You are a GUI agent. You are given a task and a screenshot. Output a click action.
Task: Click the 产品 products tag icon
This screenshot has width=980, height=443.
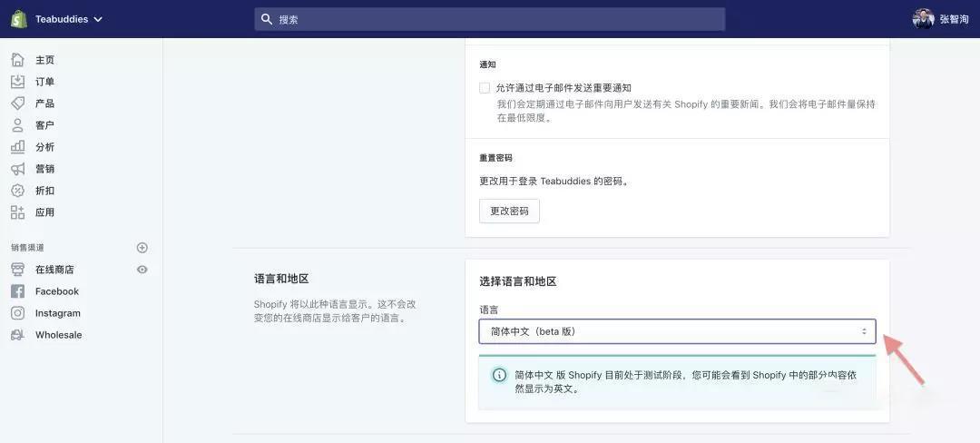coord(17,103)
